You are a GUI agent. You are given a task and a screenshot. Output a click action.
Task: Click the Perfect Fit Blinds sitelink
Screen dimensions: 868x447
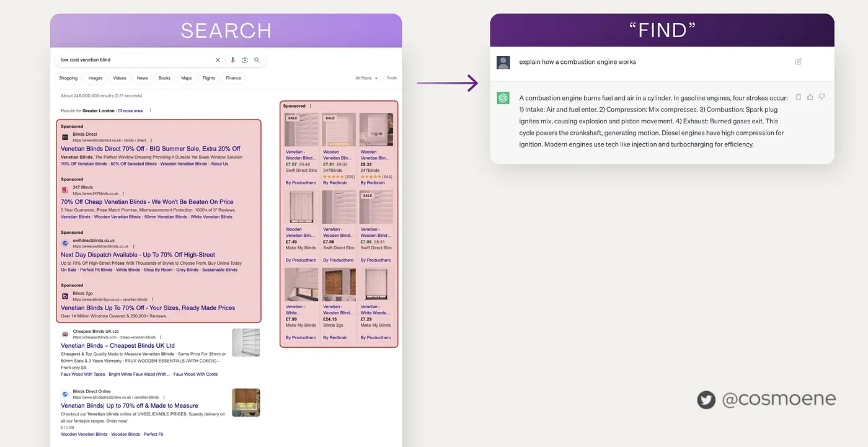[97, 270]
